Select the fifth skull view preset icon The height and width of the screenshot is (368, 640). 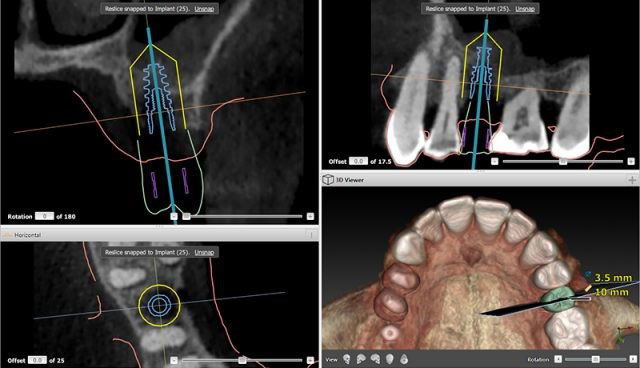tap(404, 359)
